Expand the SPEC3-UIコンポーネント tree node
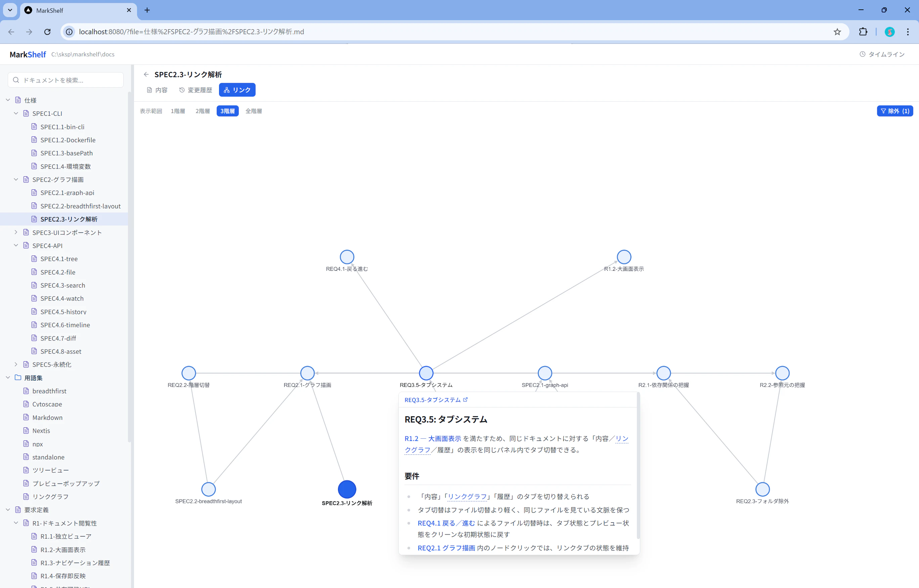The width and height of the screenshot is (919, 588). (16, 232)
